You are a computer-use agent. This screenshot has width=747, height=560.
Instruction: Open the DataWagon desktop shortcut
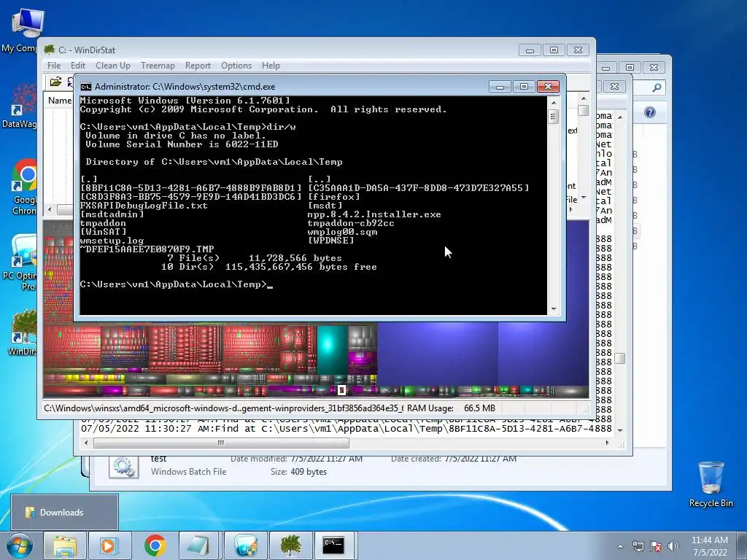pyautogui.click(x=20, y=105)
